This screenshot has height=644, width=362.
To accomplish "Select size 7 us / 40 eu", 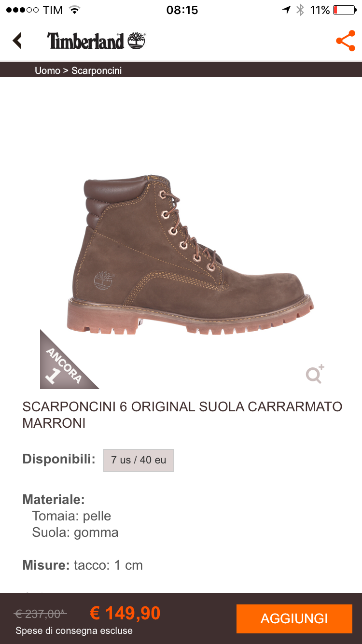I will [x=139, y=460].
